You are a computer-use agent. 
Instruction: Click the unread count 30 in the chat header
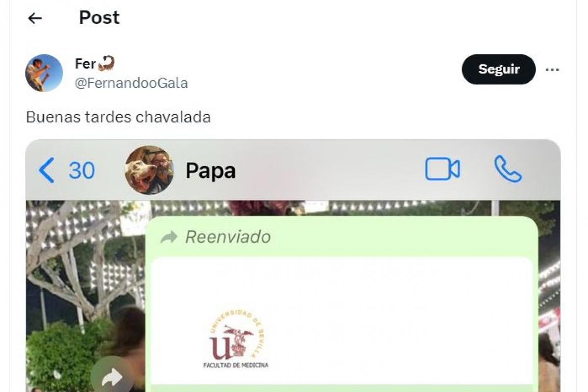click(x=82, y=171)
